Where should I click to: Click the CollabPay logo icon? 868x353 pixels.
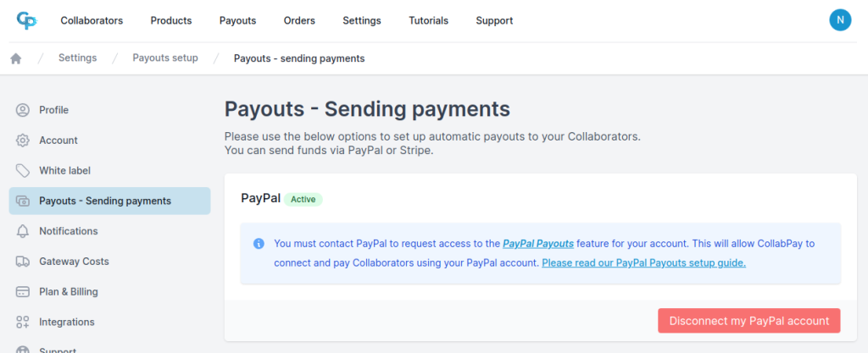coord(25,20)
